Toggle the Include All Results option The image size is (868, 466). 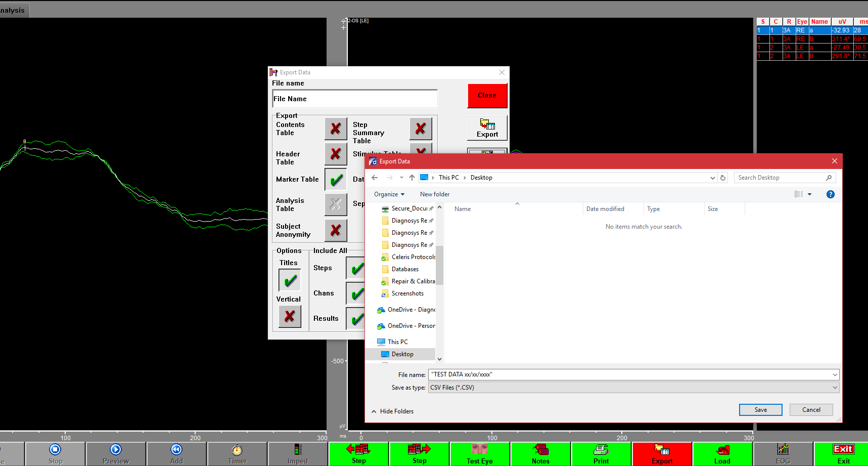[355, 319]
